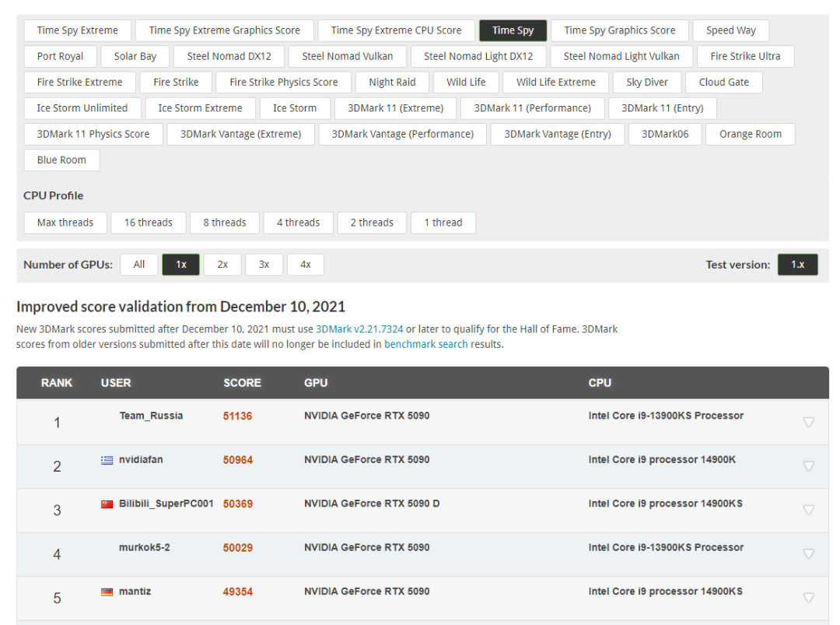
Task: Expand details for mantiz row
Action: pyautogui.click(x=808, y=598)
